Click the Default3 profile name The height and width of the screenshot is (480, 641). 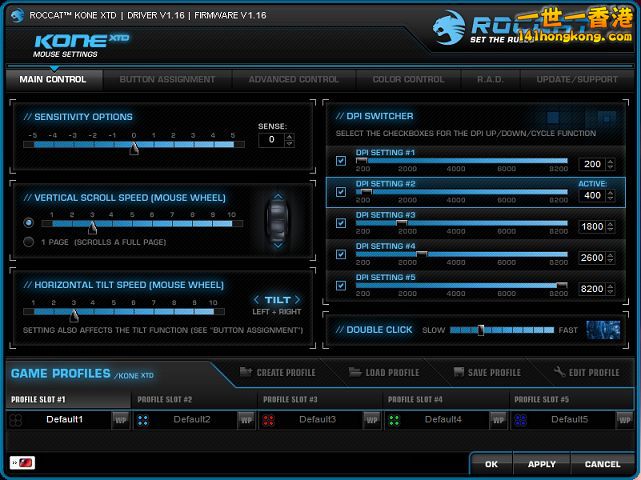(317, 419)
